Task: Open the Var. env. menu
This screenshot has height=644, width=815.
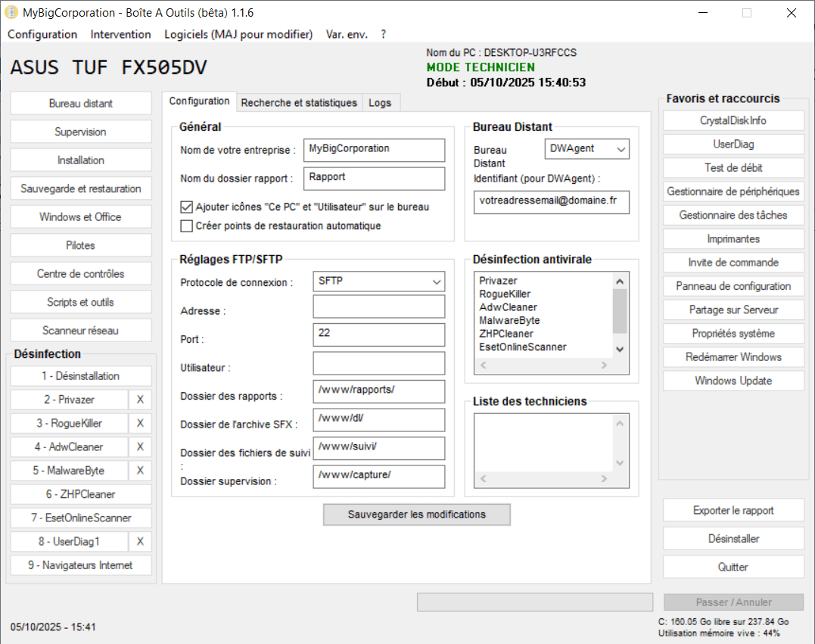Action: tap(347, 34)
